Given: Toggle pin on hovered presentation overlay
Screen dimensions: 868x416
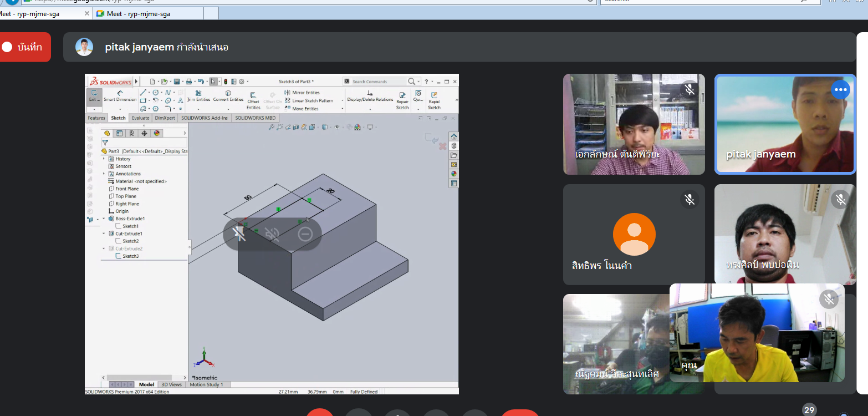Looking at the screenshot, I should [x=240, y=234].
